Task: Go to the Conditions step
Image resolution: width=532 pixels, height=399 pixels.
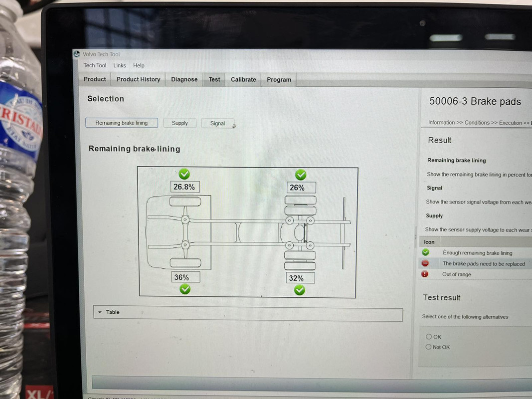Action: pyautogui.click(x=477, y=123)
